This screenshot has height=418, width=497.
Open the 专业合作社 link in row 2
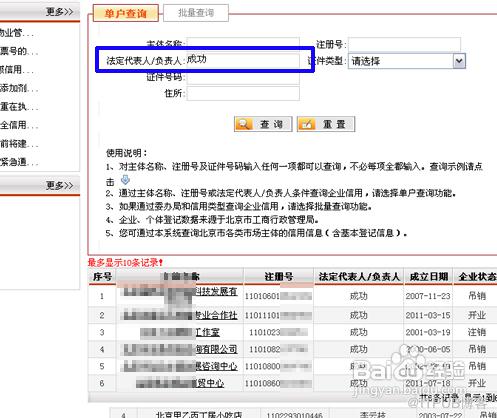(x=216, y=315)
